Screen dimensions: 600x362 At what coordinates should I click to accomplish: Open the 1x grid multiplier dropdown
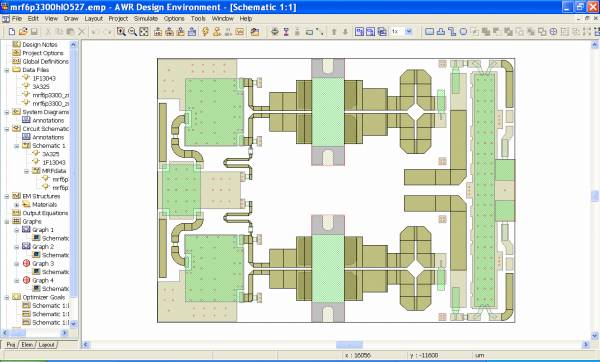pyautogui.click(x=409, y=32)
